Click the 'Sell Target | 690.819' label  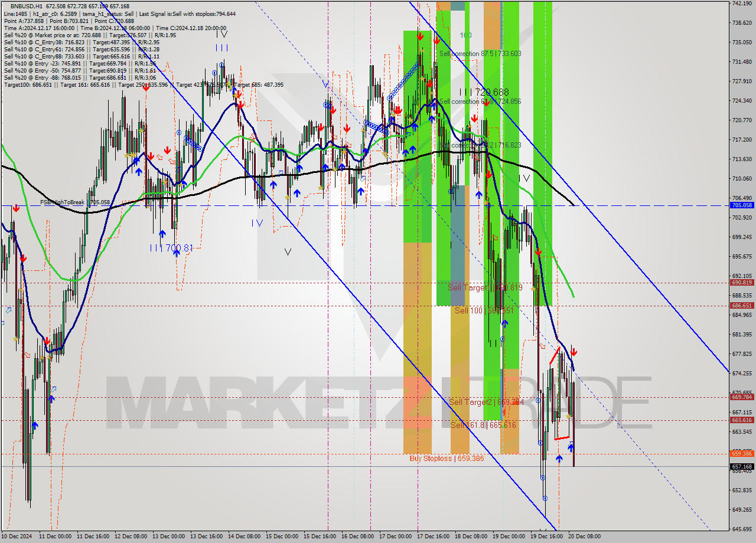click(485, 287)
